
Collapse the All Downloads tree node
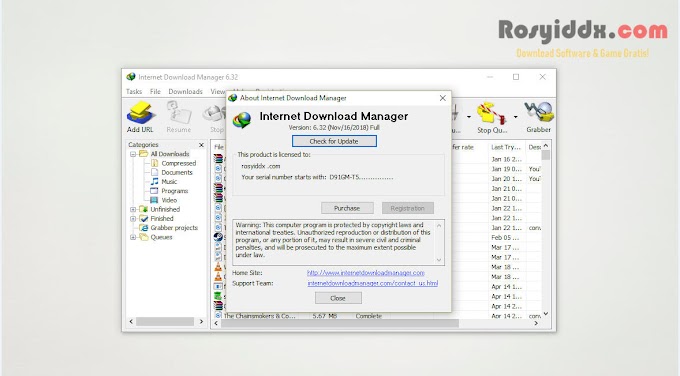click(133, 154)
